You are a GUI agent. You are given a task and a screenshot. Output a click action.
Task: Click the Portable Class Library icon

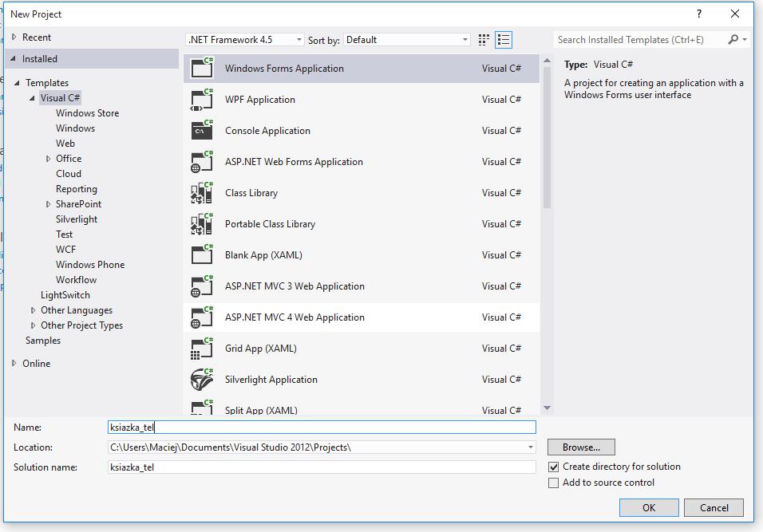click(x=202, y=223)
